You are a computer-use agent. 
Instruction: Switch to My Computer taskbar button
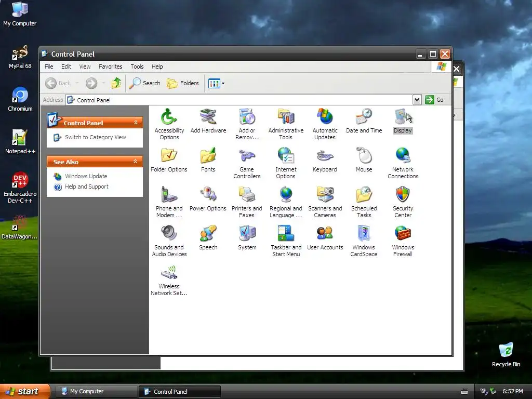pos(96,391)
